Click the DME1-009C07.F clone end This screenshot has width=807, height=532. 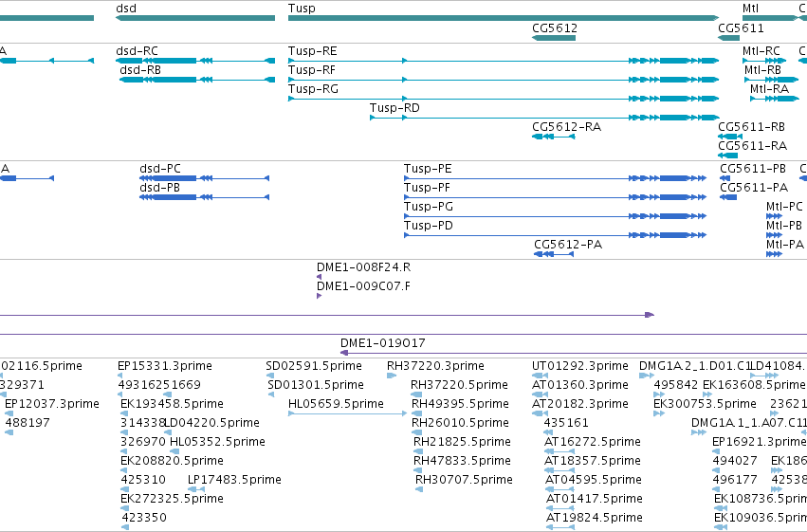tap(319, 296)
